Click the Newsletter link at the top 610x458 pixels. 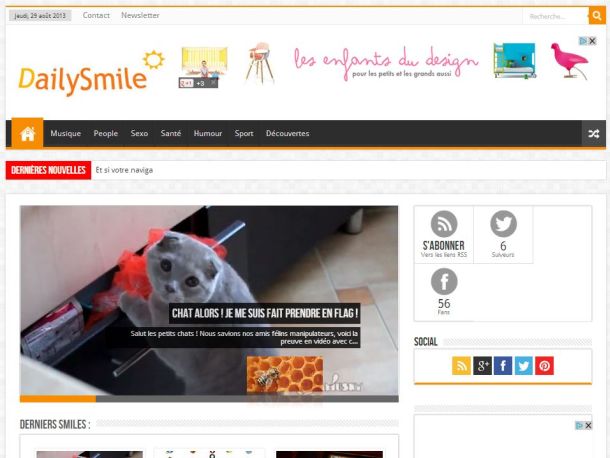point(140,16)
